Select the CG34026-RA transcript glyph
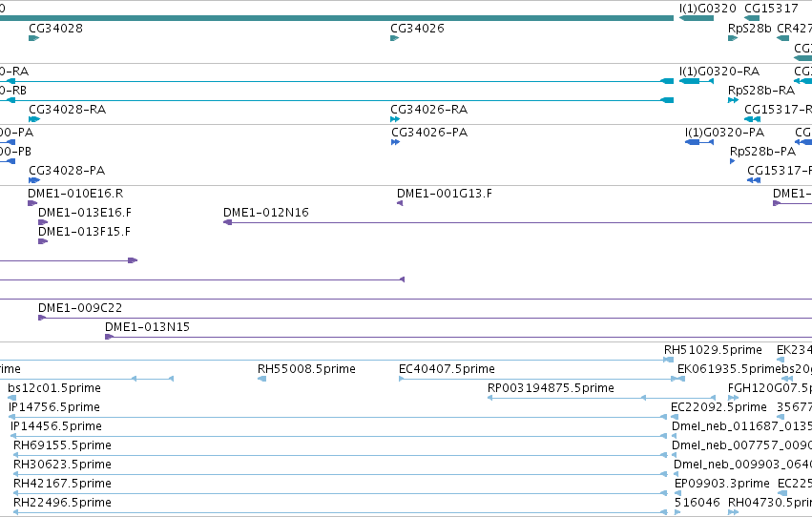 395,119
